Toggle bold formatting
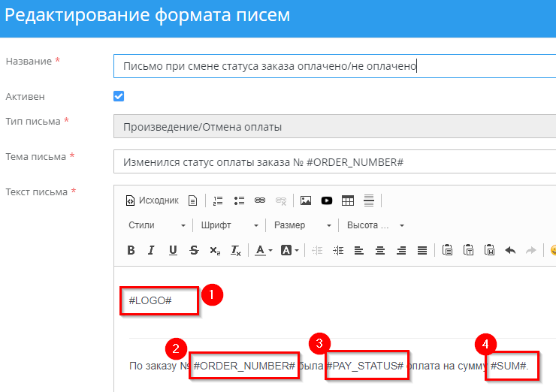The image size is (556, 392). pyautogui.click(x=131, y=250)
